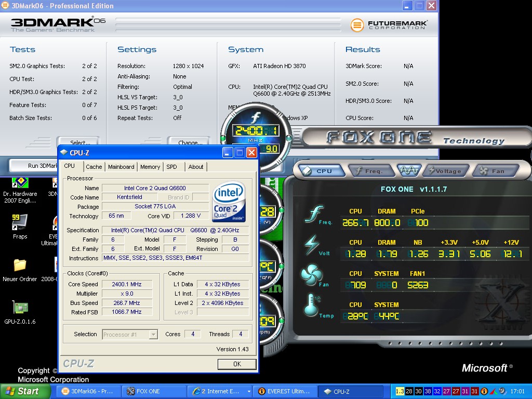Viewport: 532px width, 399px height.
Task: Click the CPU-Z Version 1.43 text
Action: 232,349
